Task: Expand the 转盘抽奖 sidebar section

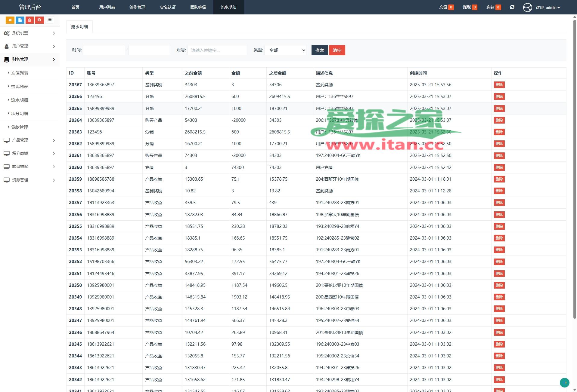Action: point(29,167)
